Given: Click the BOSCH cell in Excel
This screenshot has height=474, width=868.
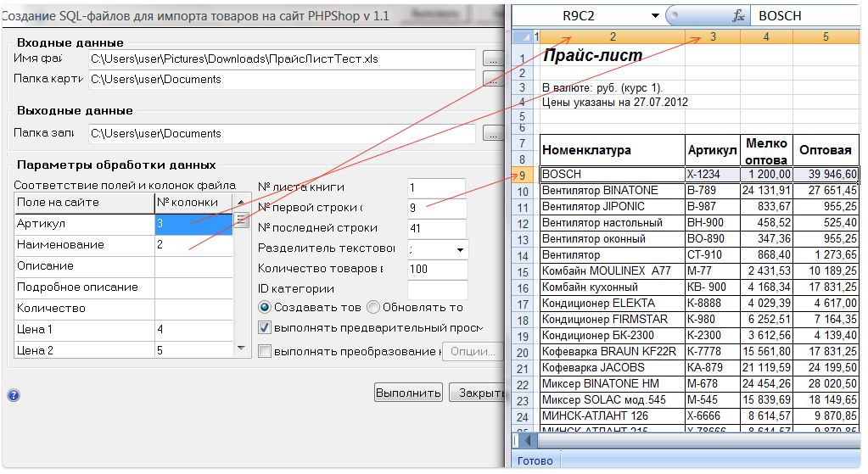Looking at the screenshot, I should click(x=613, y=175).
